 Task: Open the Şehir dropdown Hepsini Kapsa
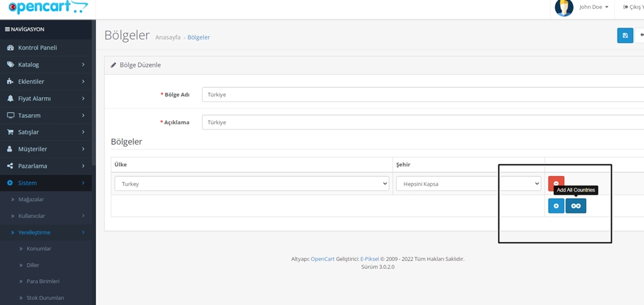pyautogui.click(x=469, y=184)
